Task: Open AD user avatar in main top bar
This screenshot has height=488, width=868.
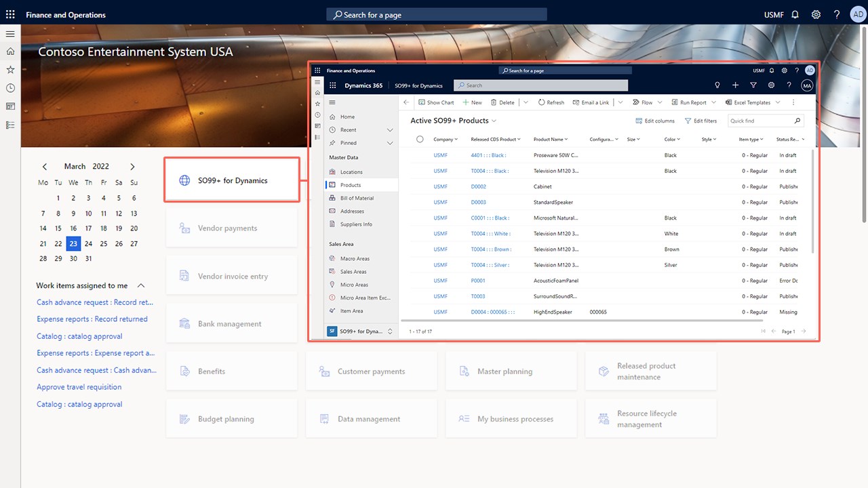Action: 858,14
